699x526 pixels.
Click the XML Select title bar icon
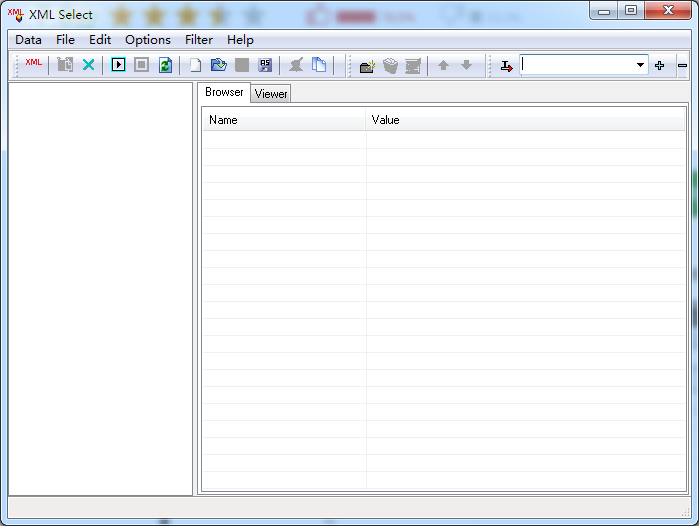point(15,15)
